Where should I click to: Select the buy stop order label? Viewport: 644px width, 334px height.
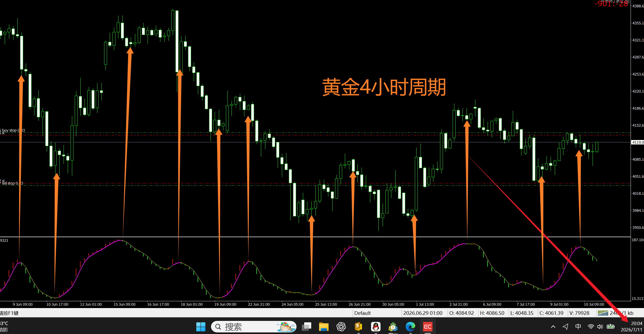click(13, 130)
